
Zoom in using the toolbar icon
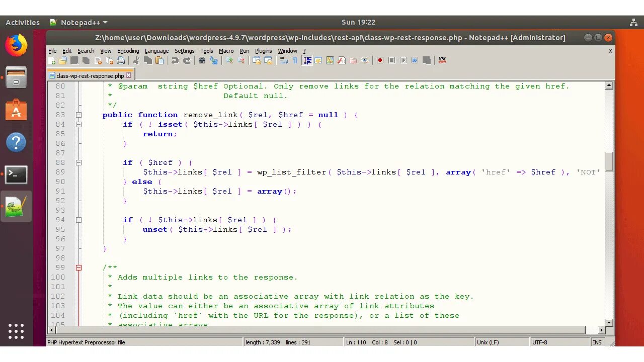point(229,60)
